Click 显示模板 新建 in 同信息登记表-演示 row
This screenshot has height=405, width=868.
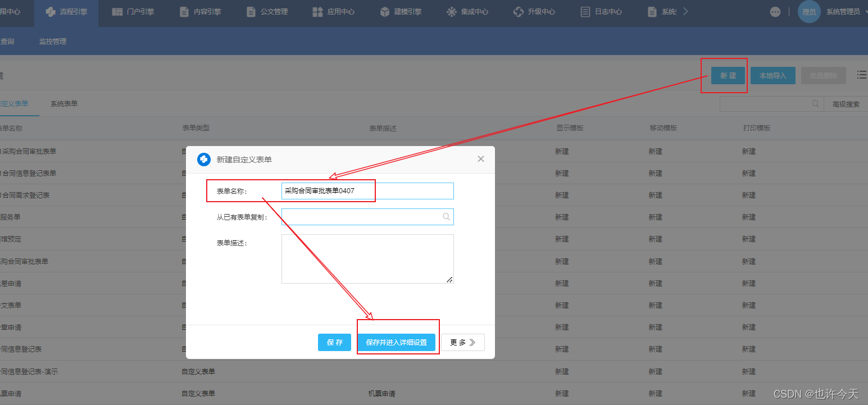click(x=562, y=372)
